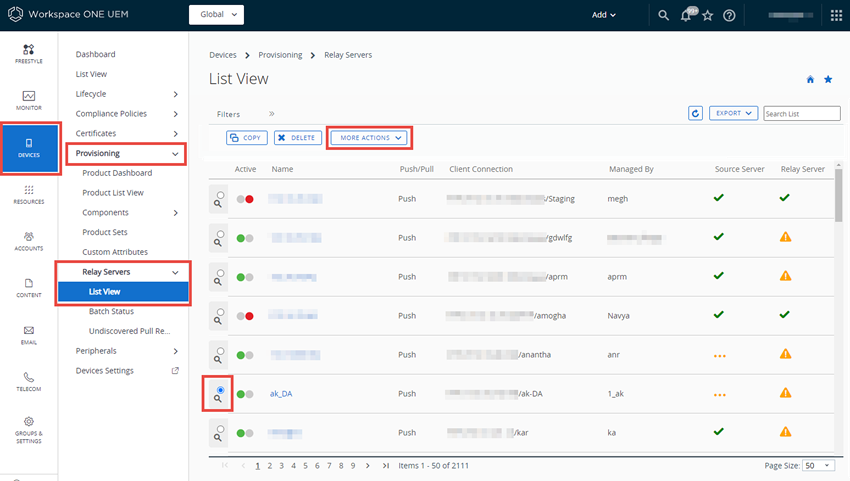The width and height of the screenshot is (850, 481).
Task: Select radio button for ak_DA row
Action: click(220, 390)
